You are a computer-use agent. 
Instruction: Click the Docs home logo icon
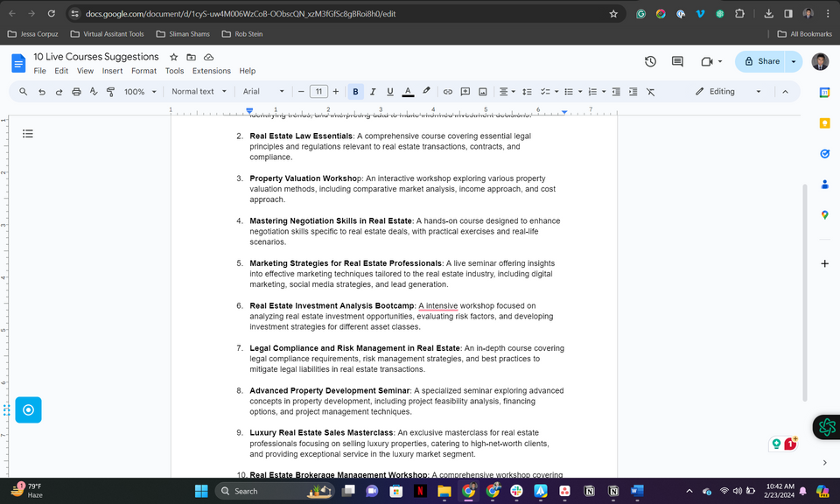click(x=18, y=63)
